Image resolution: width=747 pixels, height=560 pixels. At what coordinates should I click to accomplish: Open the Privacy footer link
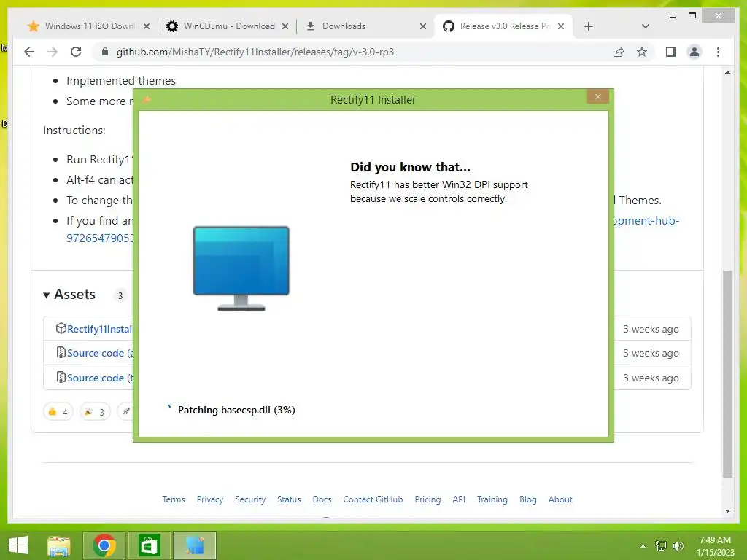(x=209, y=499)
